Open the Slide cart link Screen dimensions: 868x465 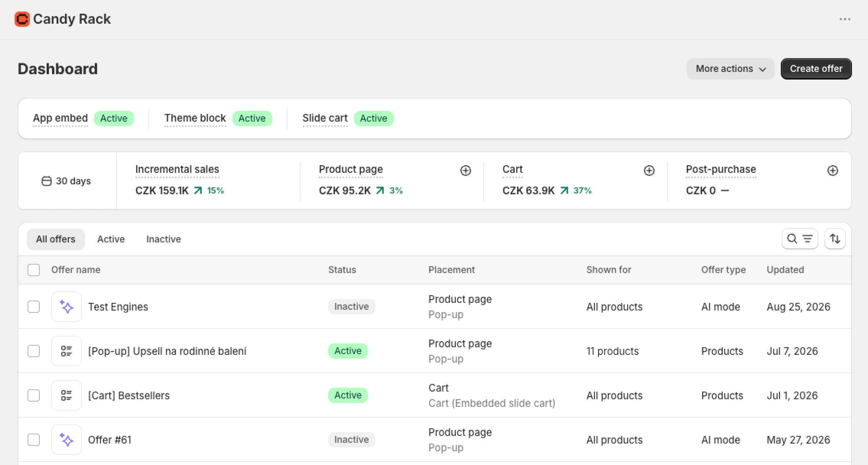325,118
